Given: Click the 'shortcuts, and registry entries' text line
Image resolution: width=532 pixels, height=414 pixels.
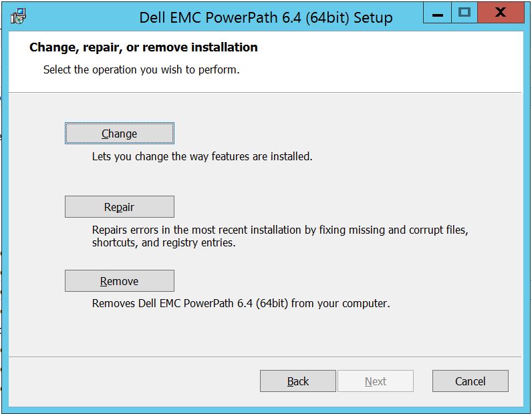Looking at the screenshot, I should [x=164, y=243].
